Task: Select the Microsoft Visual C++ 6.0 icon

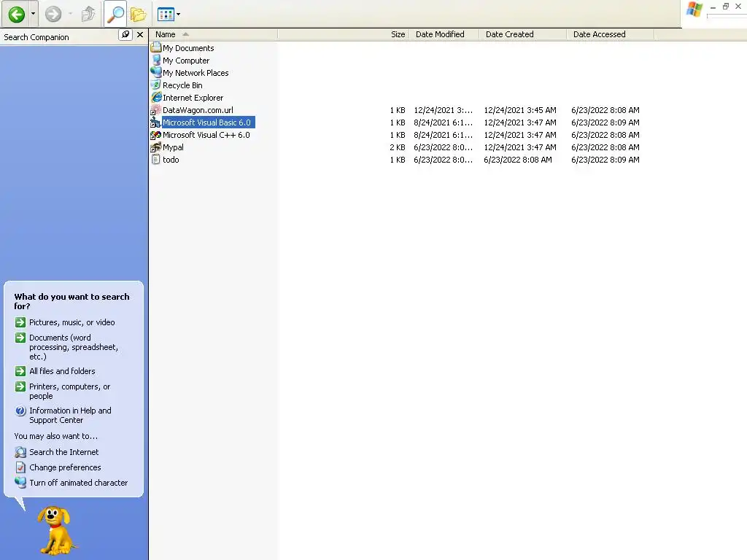Action: [x=156, y=135]
